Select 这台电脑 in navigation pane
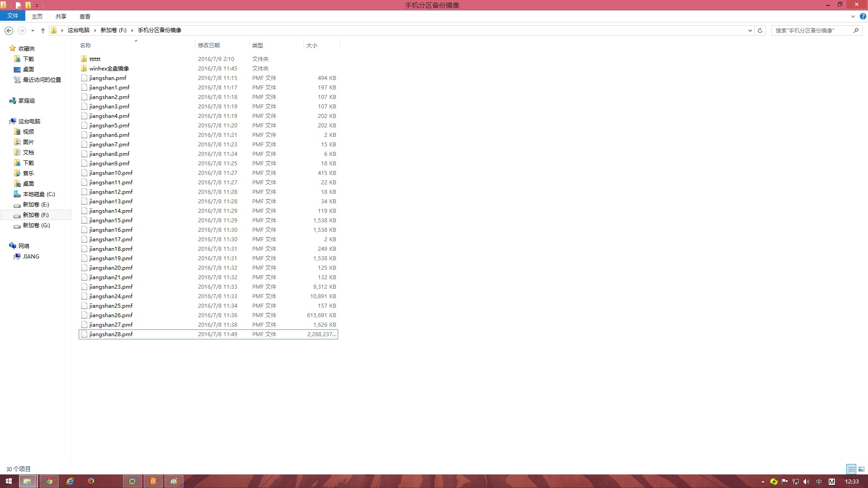This screenshot has height=488, width=868. pyautogui.click(x=29, y=122)
